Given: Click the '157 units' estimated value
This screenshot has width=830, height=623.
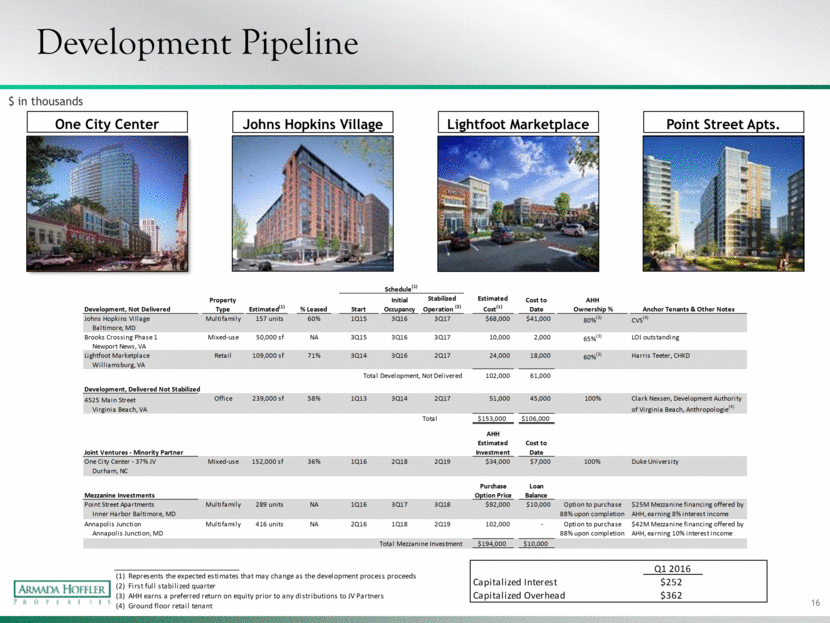Looking at the screenshot, I should pos(269,319).
